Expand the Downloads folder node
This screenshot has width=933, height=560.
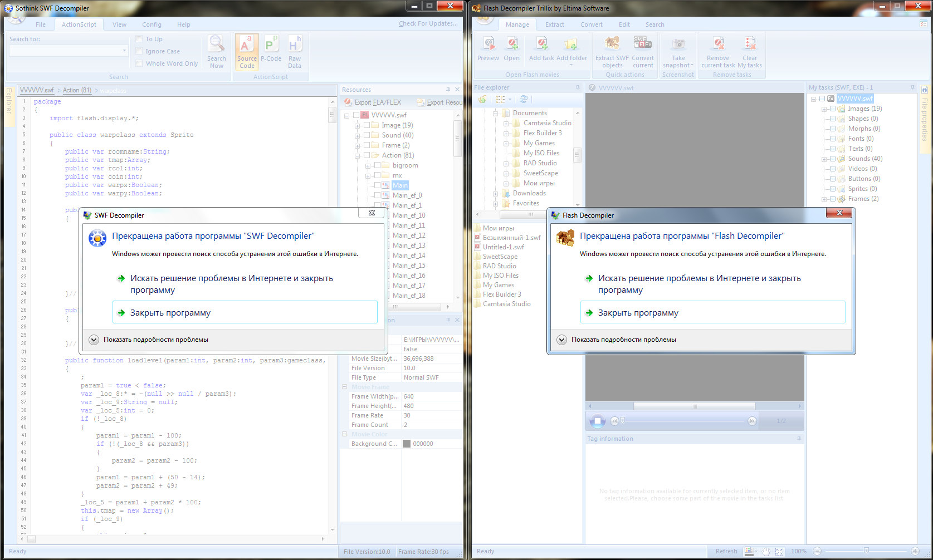coord(495,194)
